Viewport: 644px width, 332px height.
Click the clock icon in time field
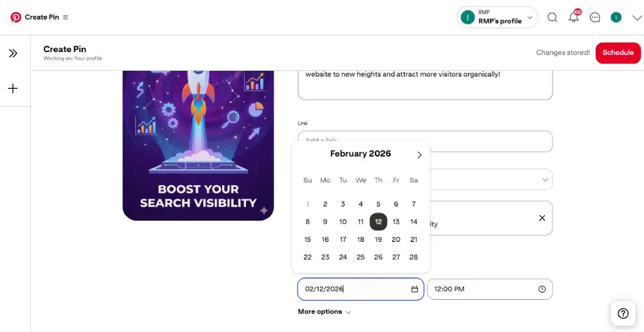tap(542, 290)
